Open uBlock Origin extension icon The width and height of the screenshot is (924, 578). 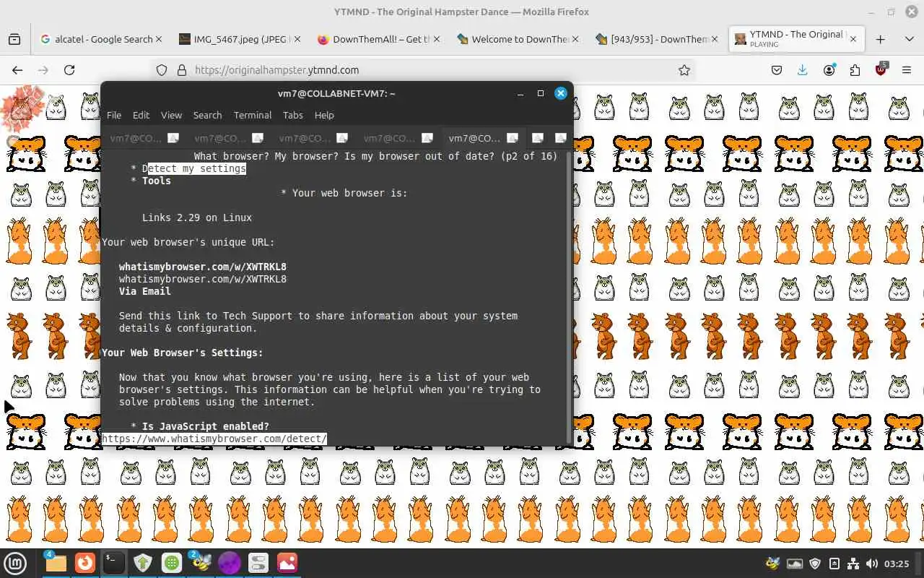click(x=881, y=70)
